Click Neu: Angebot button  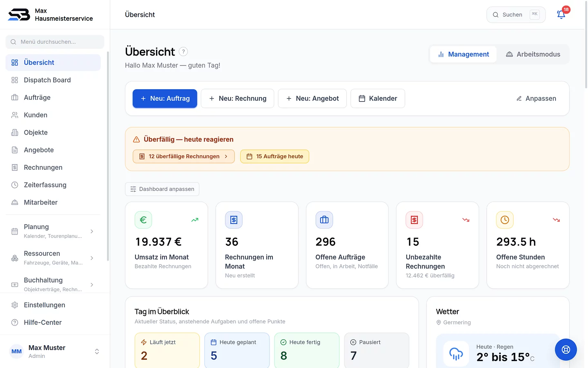coord(312,99)
